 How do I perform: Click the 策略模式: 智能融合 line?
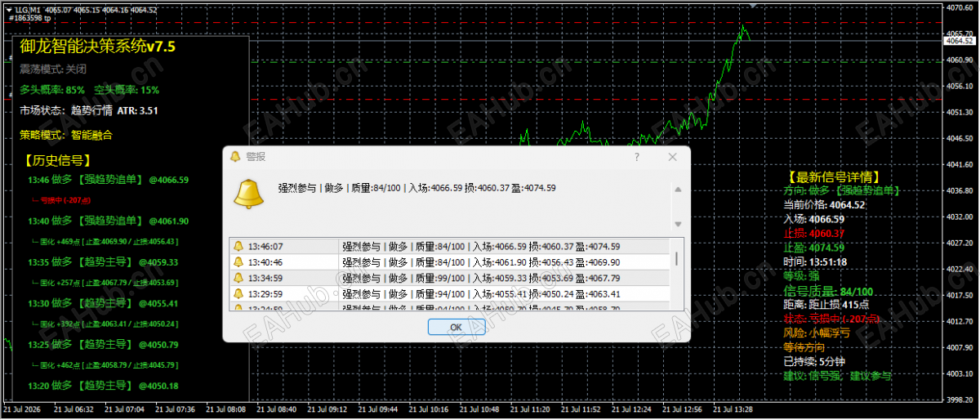click(x=66, y=135)
